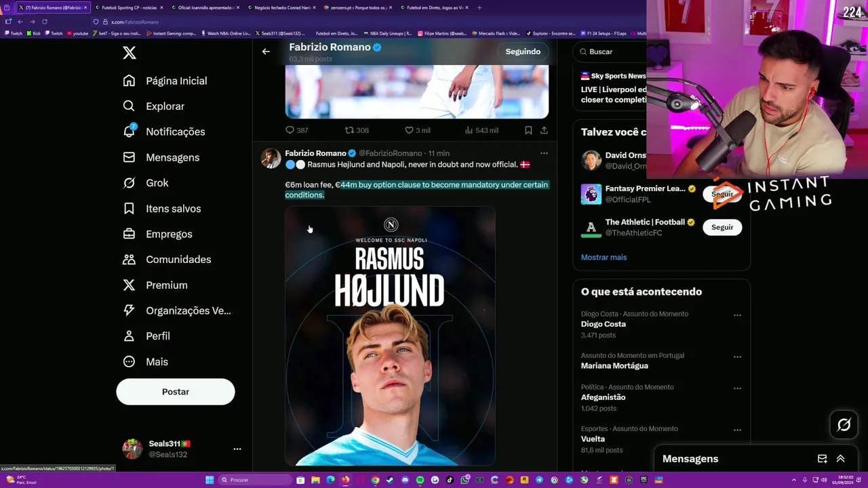Click the X logo in the sidebar
The height and width of the screenshot is (488, 868).
(130, 53)
